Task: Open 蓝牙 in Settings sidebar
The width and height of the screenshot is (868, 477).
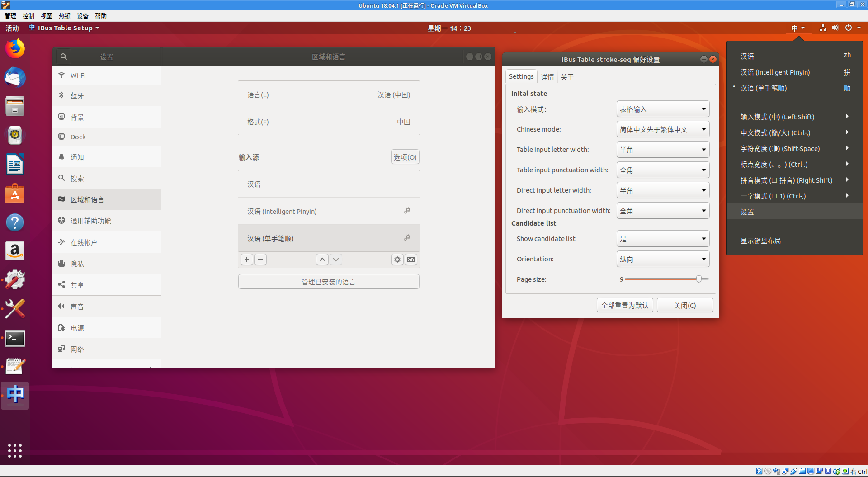Action: coord(107,95)
